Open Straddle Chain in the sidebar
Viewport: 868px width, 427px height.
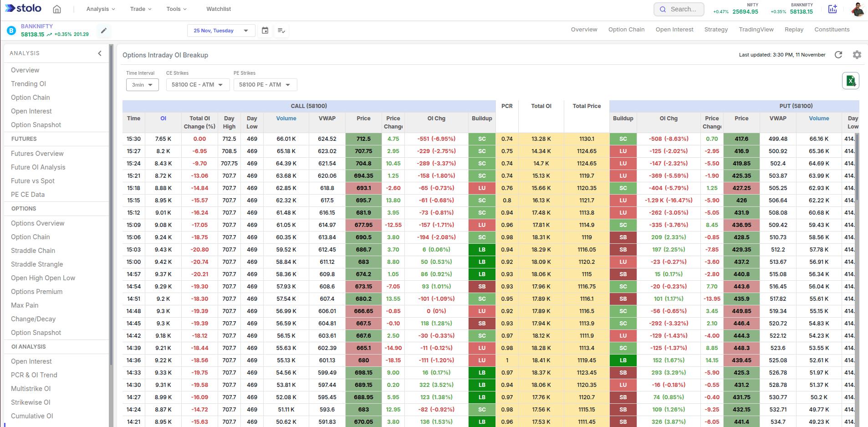point(33,251)
